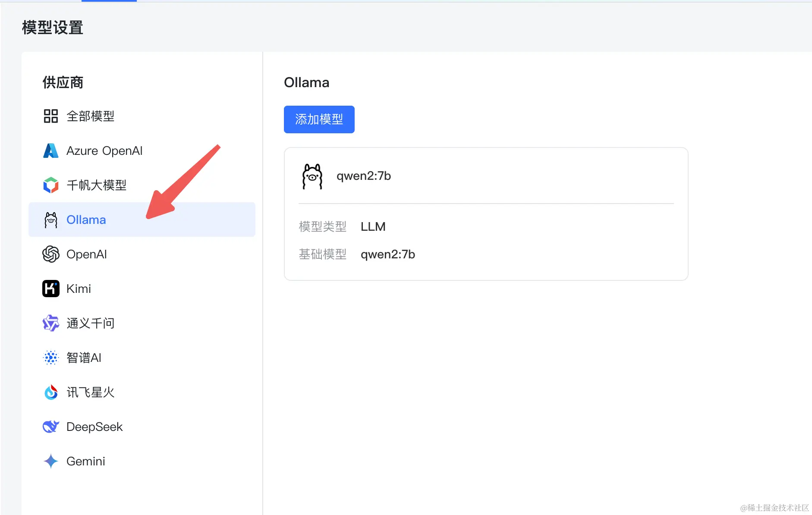This screenshot has width=812, height=515.
Task: Click the 模型类型 label
Action: click(323, 226)
